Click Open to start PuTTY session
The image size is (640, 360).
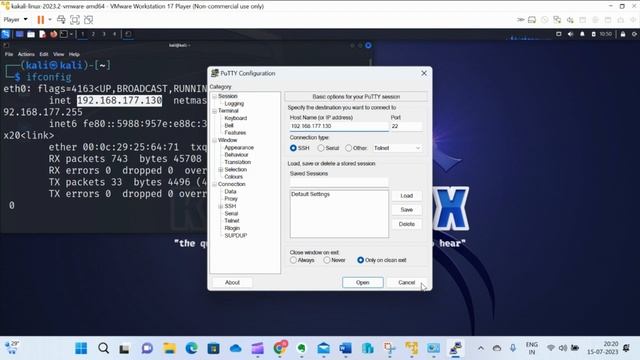[x=362, y=282]
